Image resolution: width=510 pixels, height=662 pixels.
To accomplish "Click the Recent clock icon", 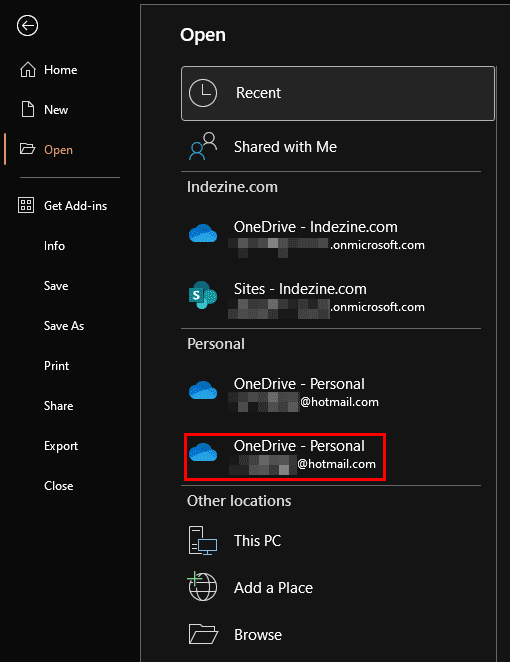I will [203, 93].
